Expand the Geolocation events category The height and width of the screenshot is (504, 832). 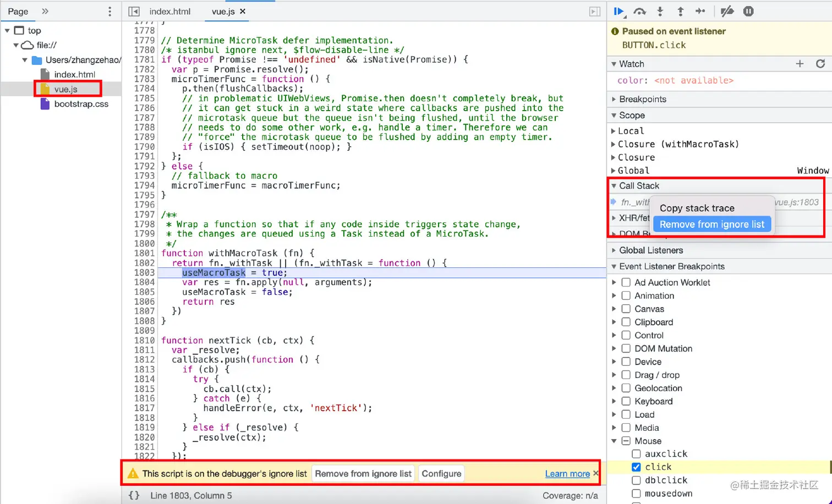614,388
